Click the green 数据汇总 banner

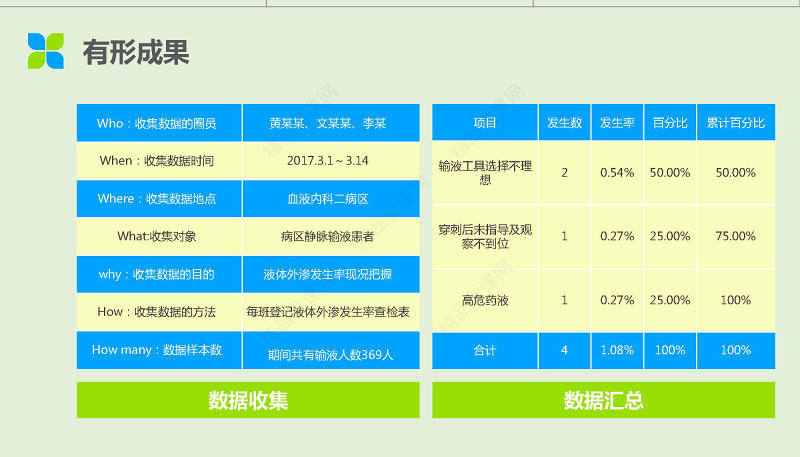pyautogui.click(x=603, y=401)
